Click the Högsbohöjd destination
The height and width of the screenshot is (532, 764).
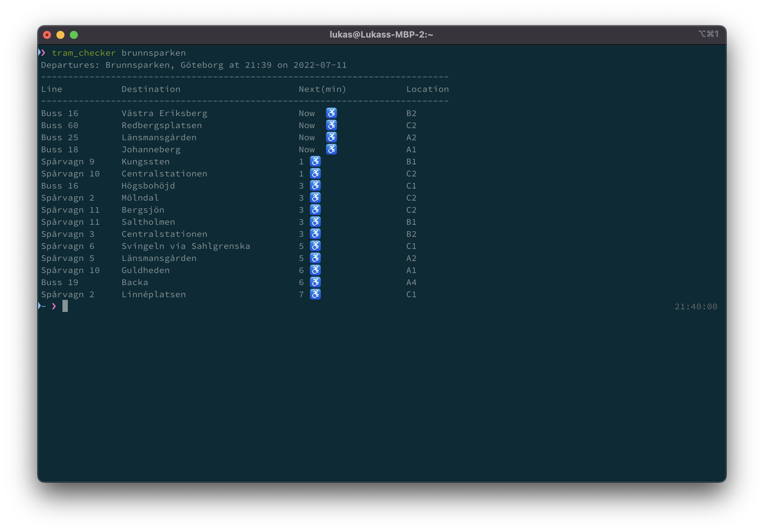[148, 186]
